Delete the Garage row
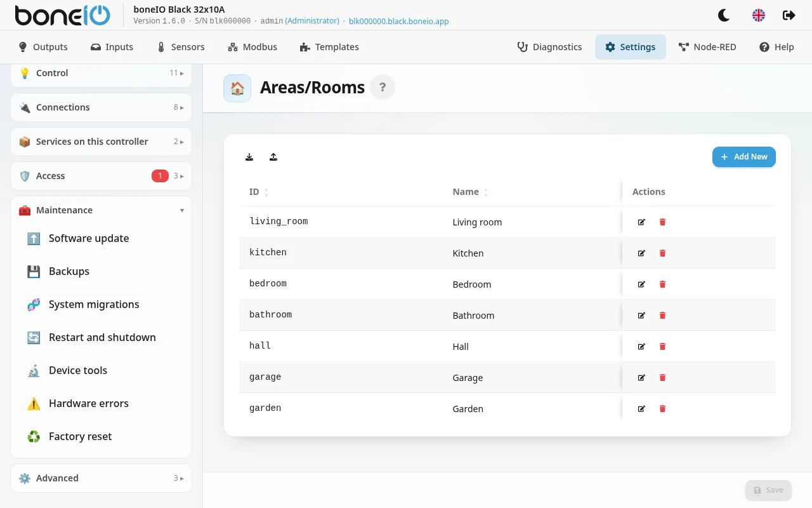812x508 pixels. click(662, 377)
